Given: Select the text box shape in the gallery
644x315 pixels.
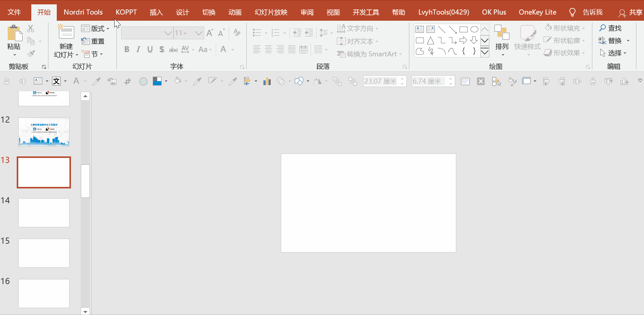Looking at the screenshot, I should (x=420, y=29).
